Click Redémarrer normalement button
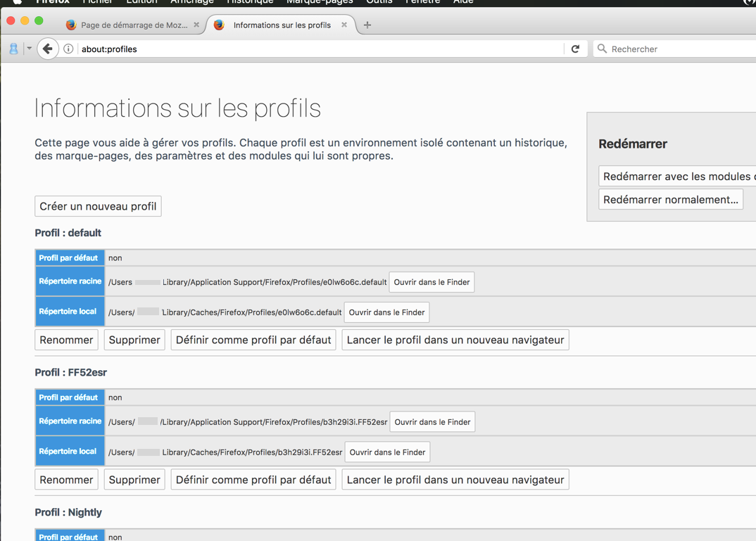The height and width of the screenshot is (541, 756). coord(671,199)
